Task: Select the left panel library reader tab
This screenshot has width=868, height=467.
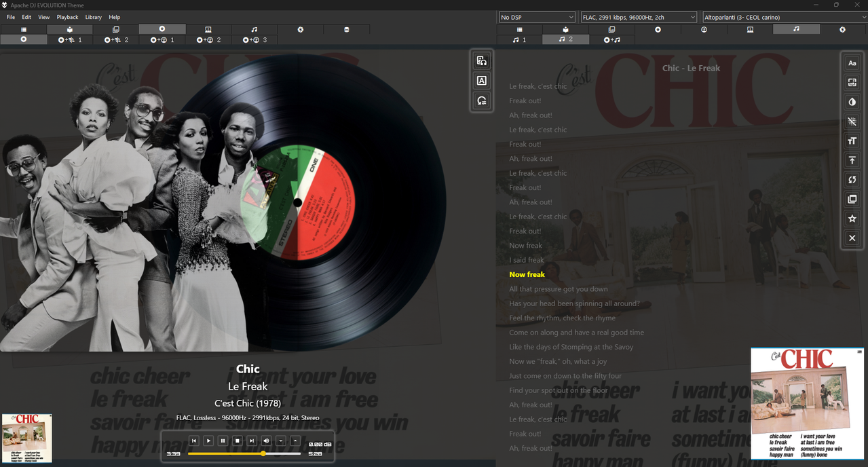Action: point(70,30)
